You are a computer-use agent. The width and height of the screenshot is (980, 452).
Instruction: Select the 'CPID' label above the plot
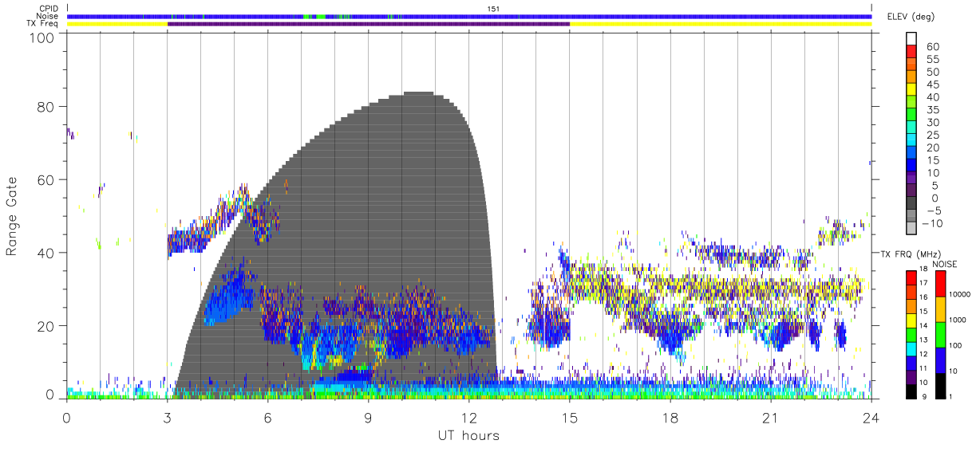(49, 9)
